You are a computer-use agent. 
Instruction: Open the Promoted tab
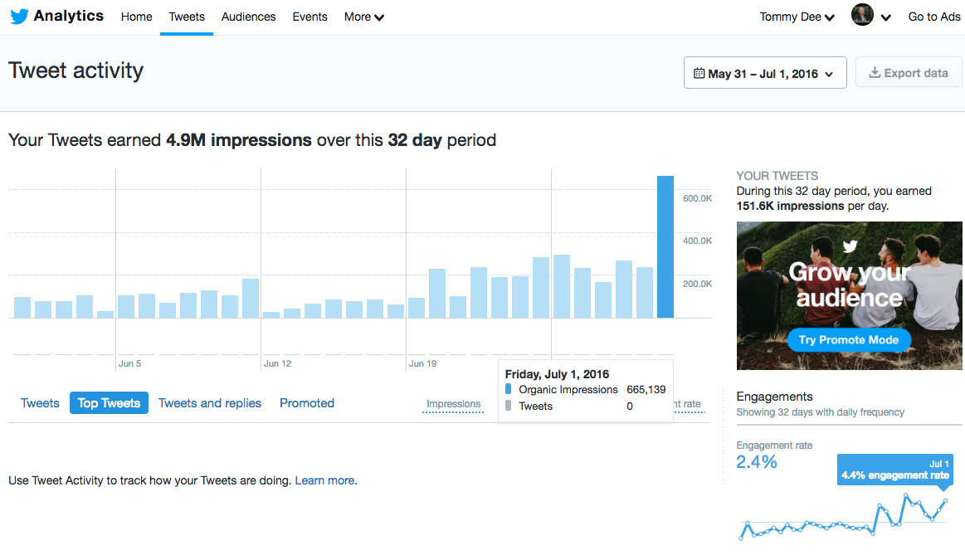(x=307, y=403)
